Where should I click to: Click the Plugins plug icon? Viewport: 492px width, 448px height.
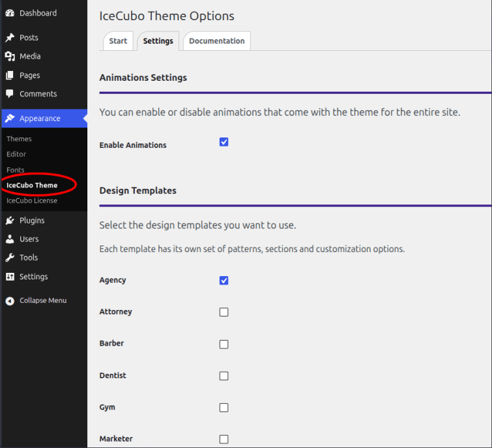point(10,220)
